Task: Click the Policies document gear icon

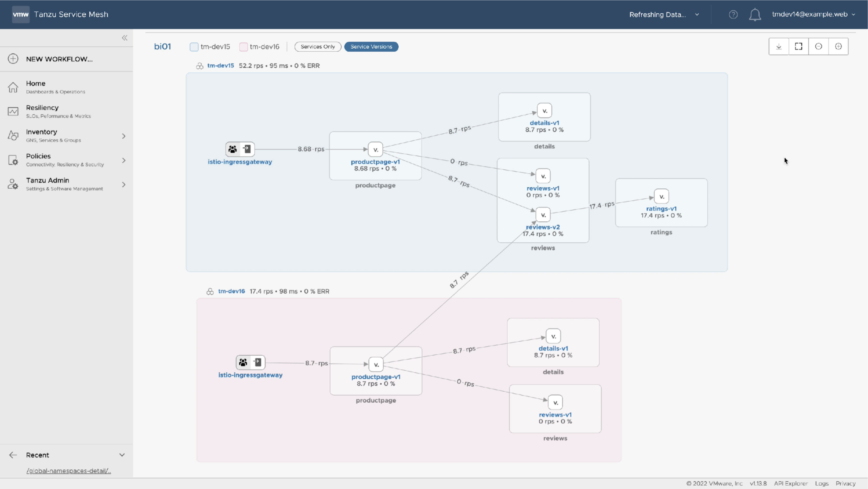Action: pos(13,160)
